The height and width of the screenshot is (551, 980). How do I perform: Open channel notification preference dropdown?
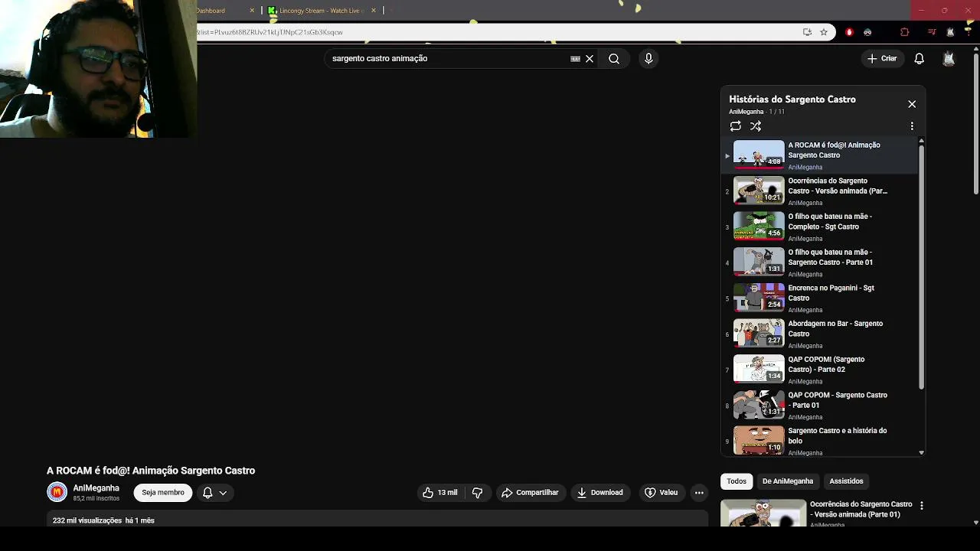pyautogui.click(x=215, y=493)
